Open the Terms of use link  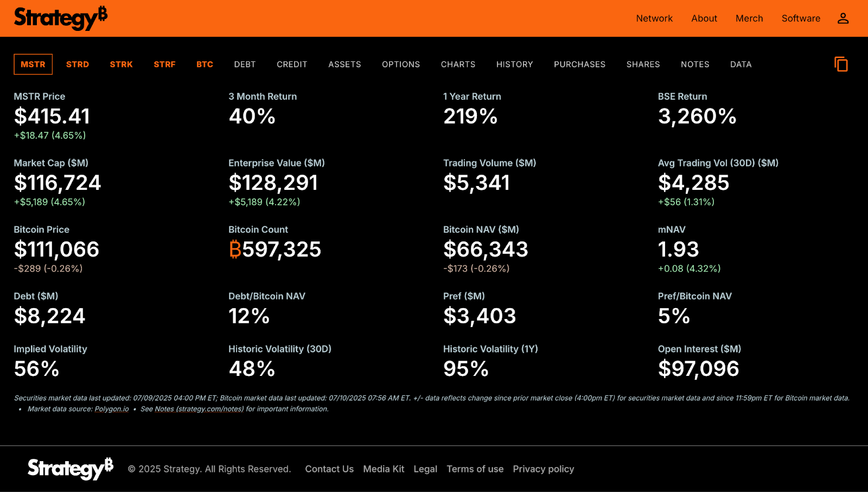click(x=475, y=469)
